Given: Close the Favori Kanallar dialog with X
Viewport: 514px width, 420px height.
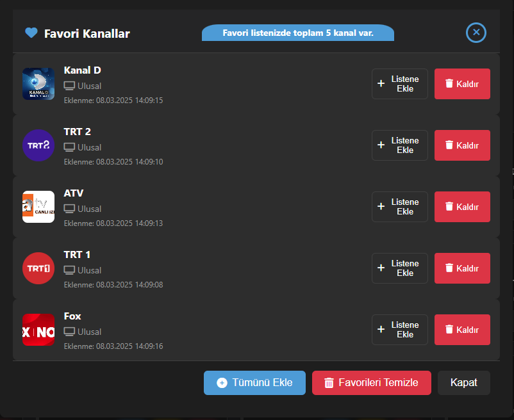Looking at the screenshot, I should 476,33.
